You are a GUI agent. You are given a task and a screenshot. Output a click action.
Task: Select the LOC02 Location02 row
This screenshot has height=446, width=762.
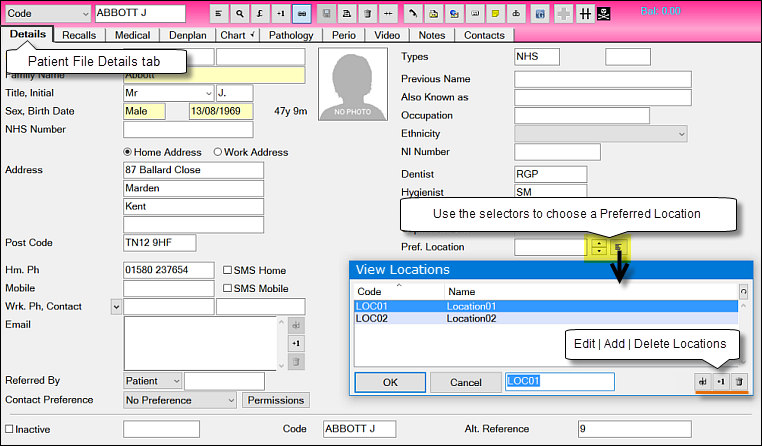(546, 319)
